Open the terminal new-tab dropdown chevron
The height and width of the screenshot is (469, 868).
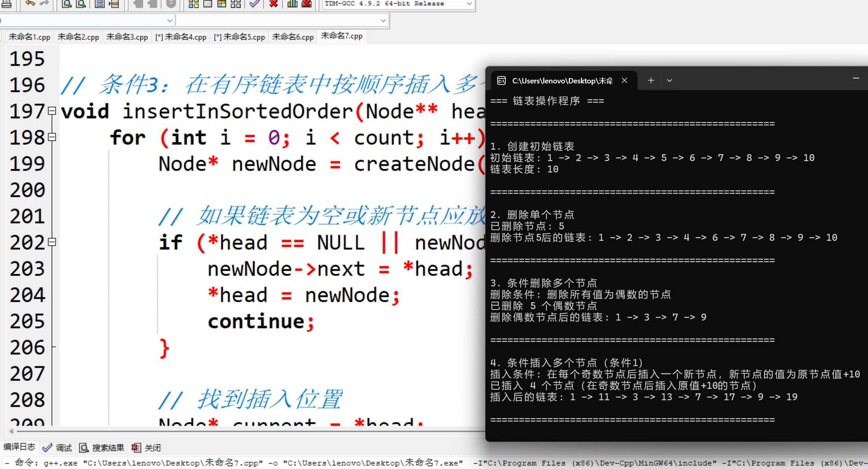pos(669,81)
